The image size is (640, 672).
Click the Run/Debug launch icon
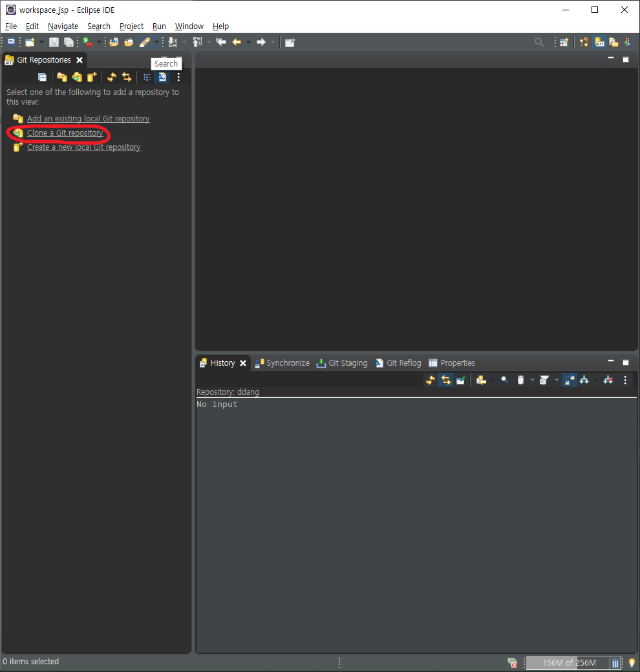[88, 42]
